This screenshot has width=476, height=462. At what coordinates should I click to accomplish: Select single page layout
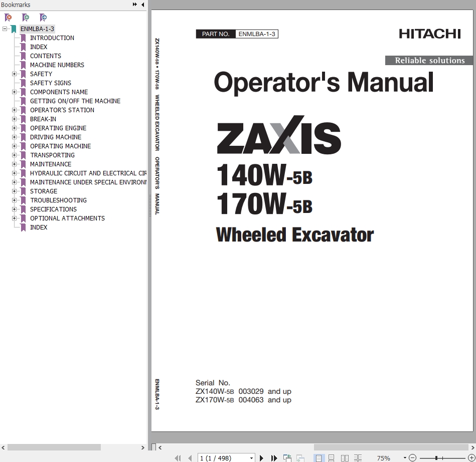coord(319,458)
